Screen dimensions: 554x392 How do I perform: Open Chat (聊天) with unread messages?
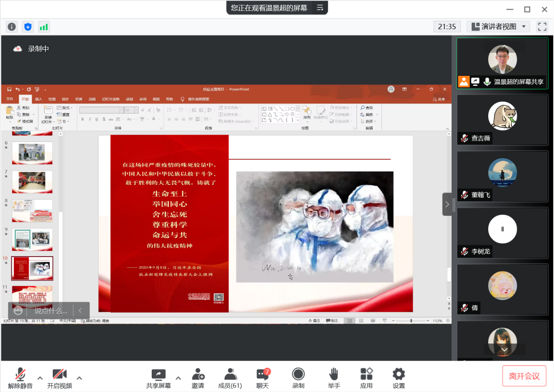[x=262, y=378]
